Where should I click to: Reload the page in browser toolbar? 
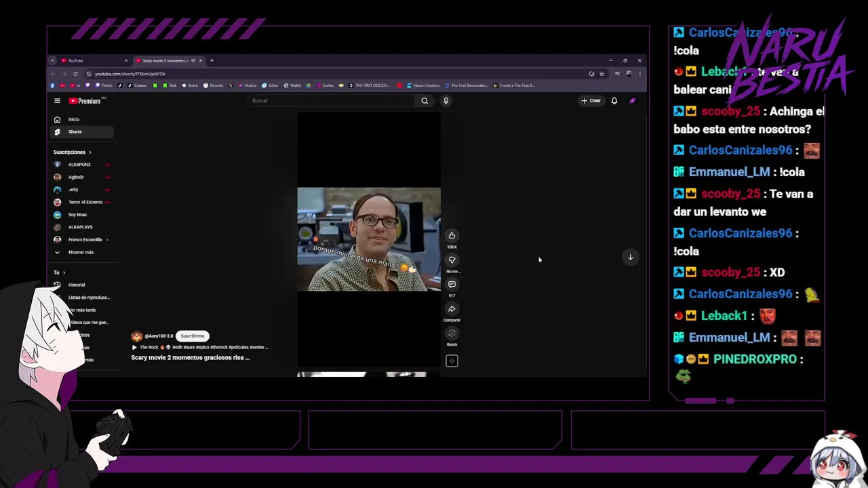click(75, 73)
